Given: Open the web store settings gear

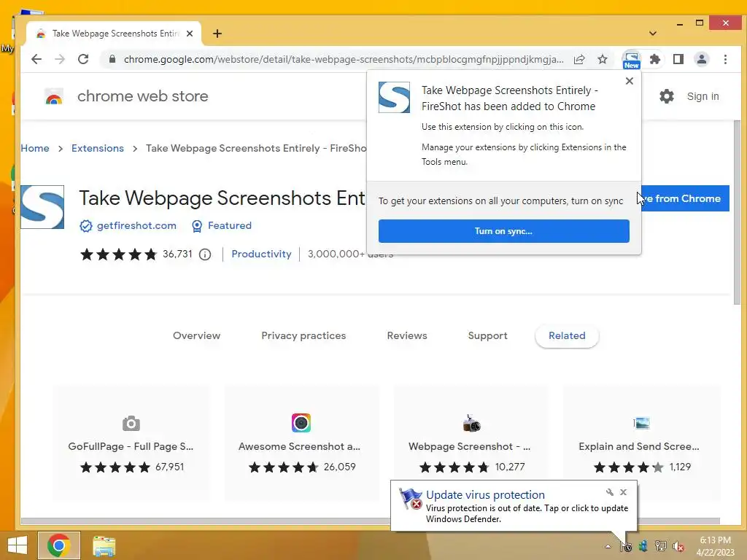Looking at the screenshot, I should [667, 96].
